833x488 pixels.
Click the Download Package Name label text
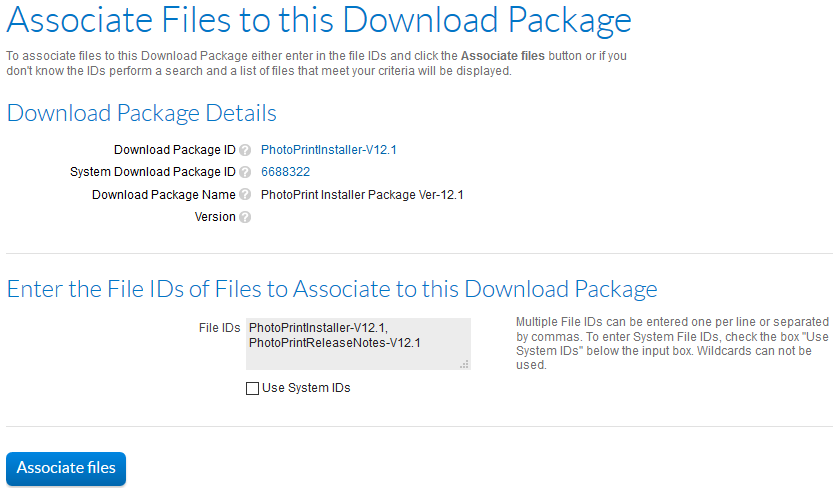pos(163,195)
